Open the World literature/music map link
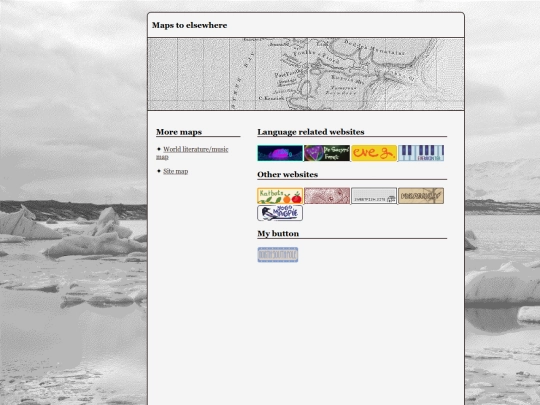This screenshot has width=540, height=405. click(x=192, y=153)
